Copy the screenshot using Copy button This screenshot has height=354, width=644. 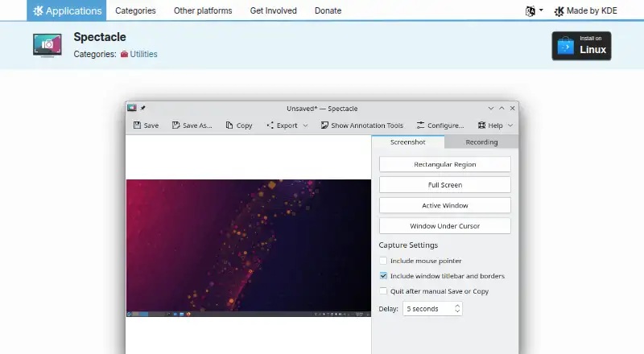[239, 126]
